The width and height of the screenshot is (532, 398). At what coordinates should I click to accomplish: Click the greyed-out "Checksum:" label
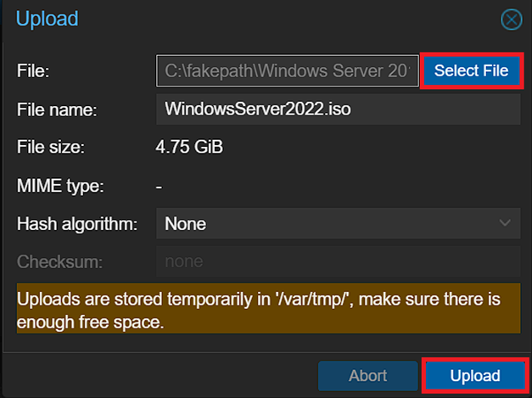pyautogui.click(x=59, y=262)
